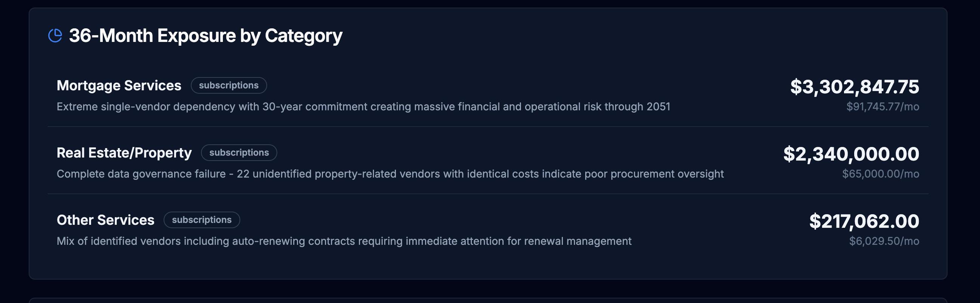Screen dimensions: 980x303
Task: Click the divider below Real Estate/Property row
Action: coord(488,194)
